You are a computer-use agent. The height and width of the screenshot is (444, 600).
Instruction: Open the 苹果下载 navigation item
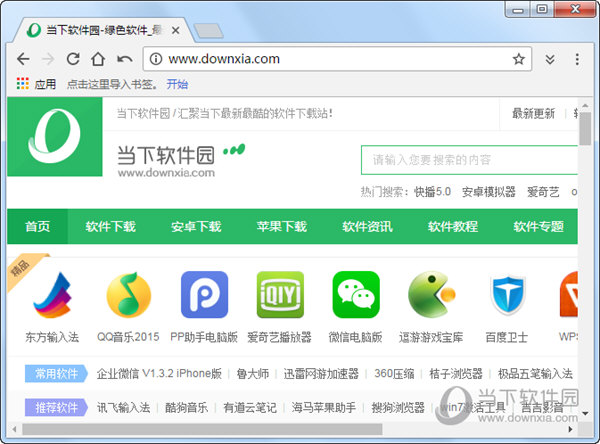(282, 227)
